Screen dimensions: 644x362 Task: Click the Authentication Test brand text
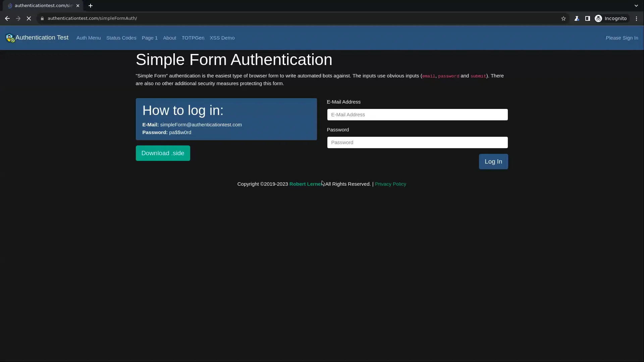pyautogui.click(x=42, y=38)
